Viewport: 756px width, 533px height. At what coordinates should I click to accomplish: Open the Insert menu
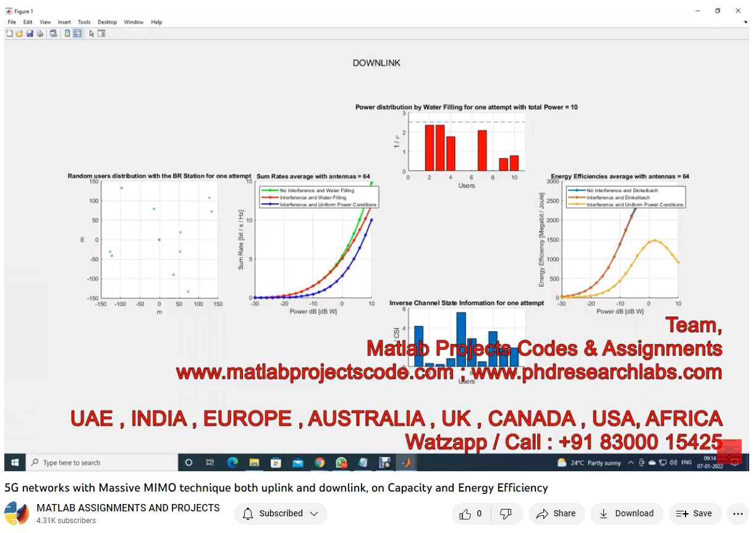pos(64,22)
